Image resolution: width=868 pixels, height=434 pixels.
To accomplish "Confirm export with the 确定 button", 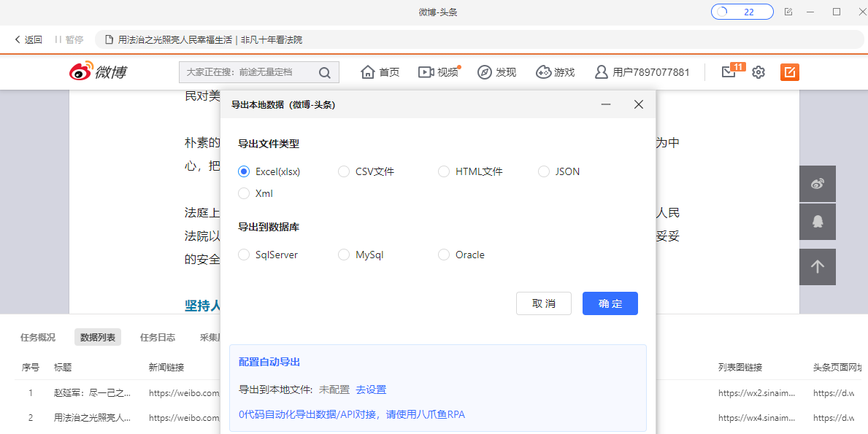I will pyautogui.click(x=610, y=303).
